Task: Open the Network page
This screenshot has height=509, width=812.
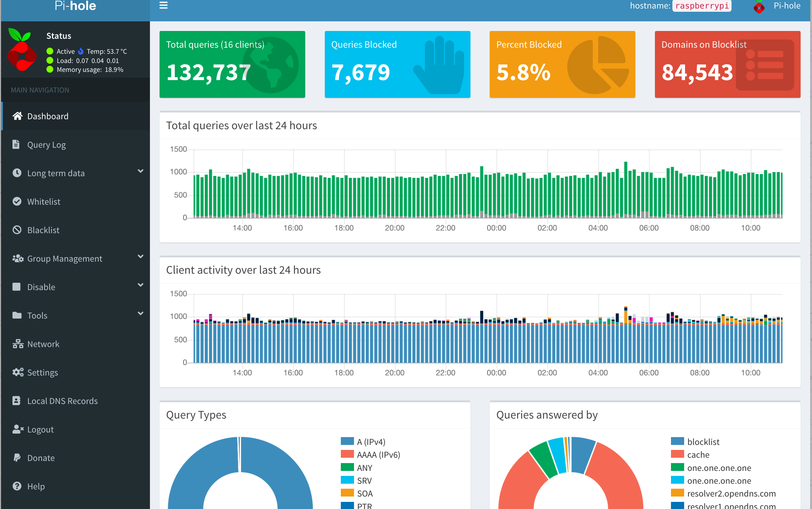Action: pos(76,344)
